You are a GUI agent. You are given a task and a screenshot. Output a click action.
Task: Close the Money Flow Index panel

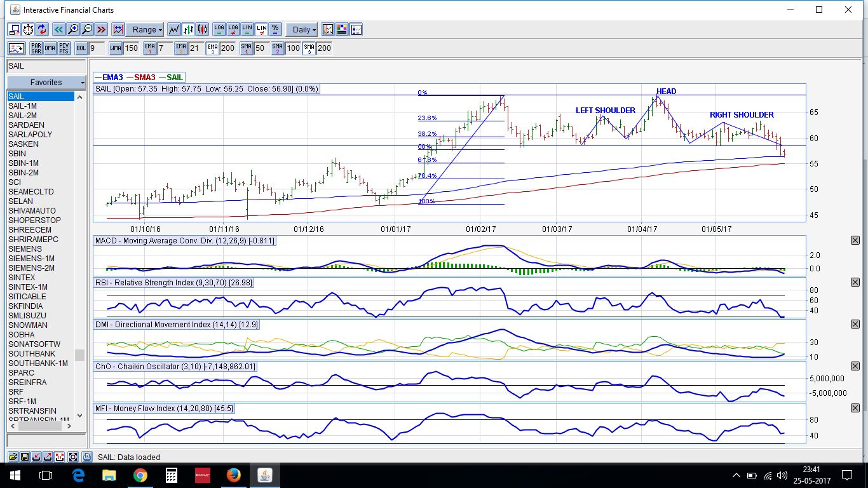tap(855, 408)
